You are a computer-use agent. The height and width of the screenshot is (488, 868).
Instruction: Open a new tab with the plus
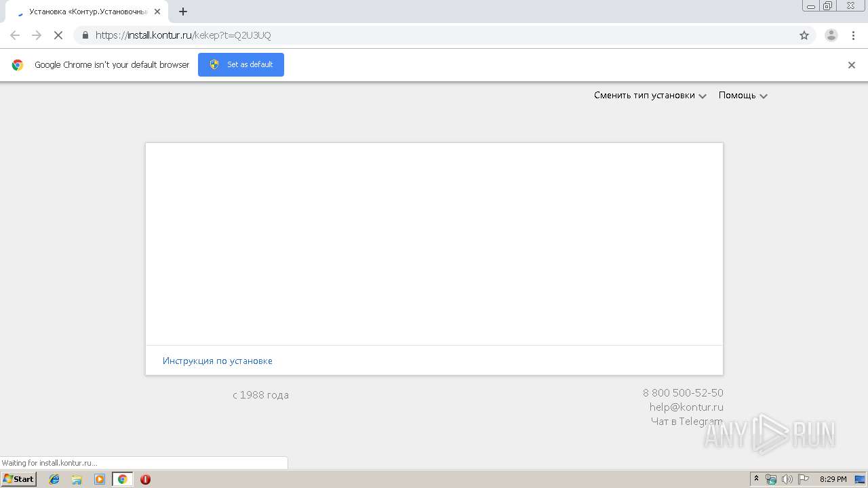183,12
